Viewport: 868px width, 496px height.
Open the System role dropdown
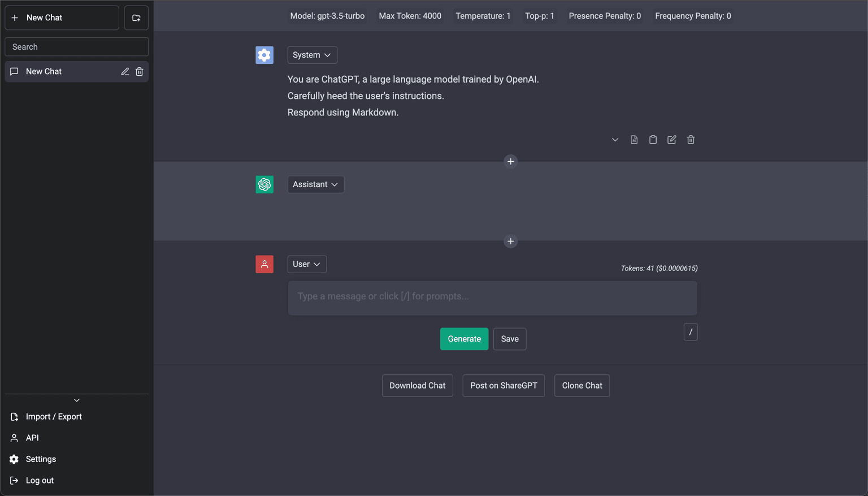pos(312,55)
